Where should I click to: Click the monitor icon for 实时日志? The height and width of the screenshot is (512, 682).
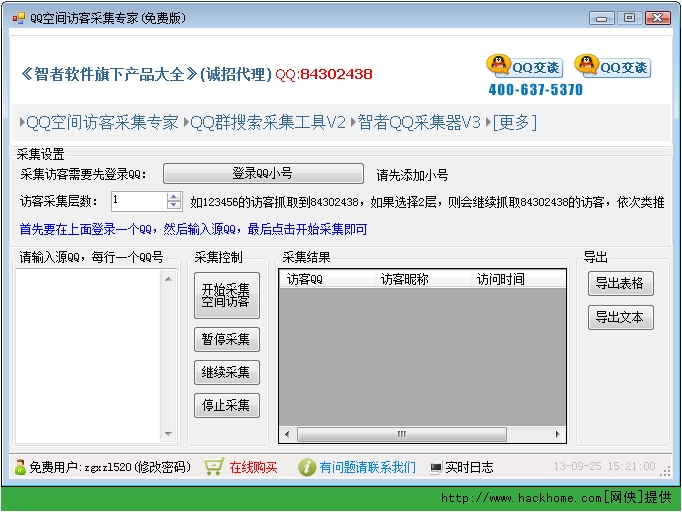click(x=436, y=468)
